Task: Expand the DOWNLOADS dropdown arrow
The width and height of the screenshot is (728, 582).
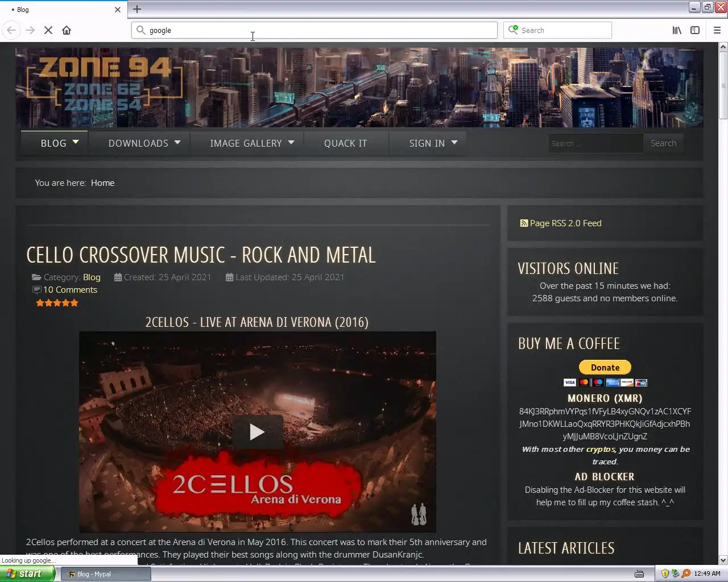Action: coord(177,143)
